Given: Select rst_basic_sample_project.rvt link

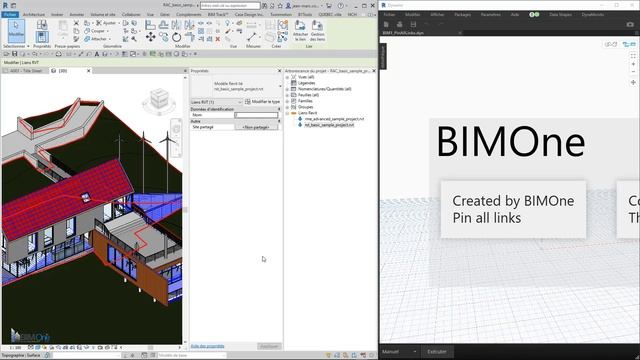Looking at the screenshot, I should 329,125.
